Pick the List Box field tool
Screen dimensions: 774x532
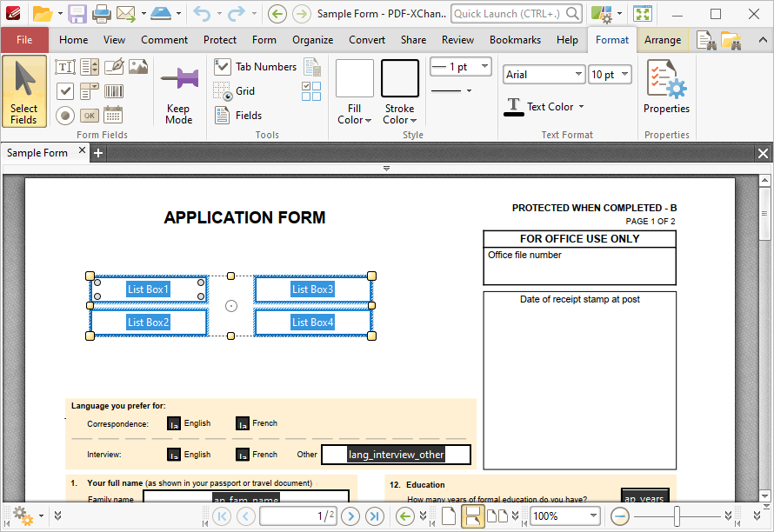[x=90, y=67]
